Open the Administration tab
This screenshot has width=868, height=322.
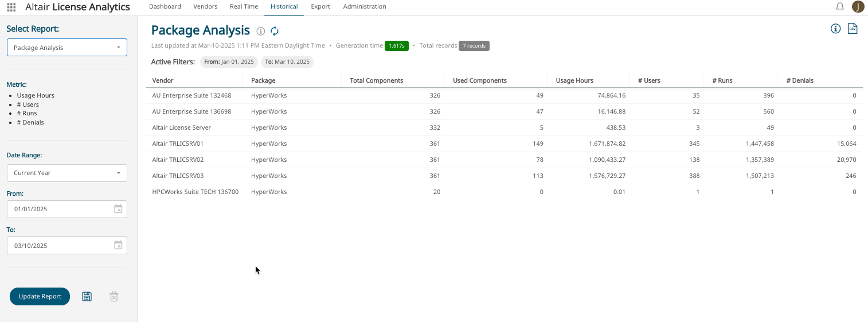tap(365, 7)
